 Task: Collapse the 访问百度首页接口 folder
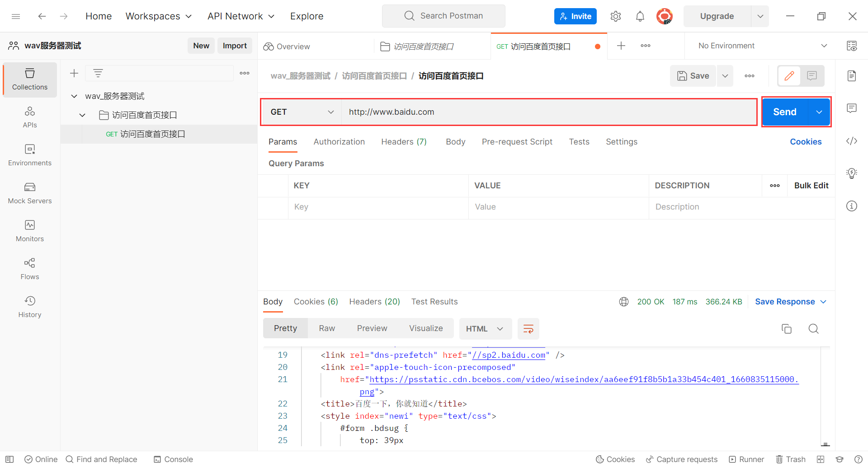[82, 115]
